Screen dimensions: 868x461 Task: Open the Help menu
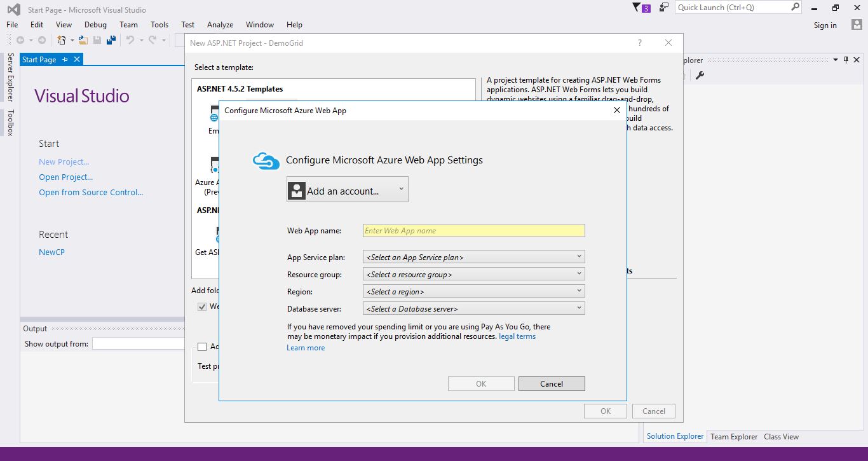294,25
